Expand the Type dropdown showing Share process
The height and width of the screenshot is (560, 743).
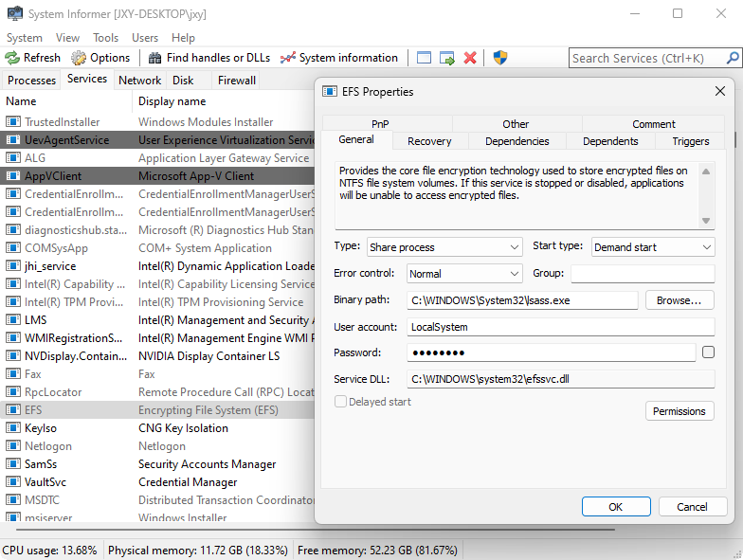tap(444, 247)
